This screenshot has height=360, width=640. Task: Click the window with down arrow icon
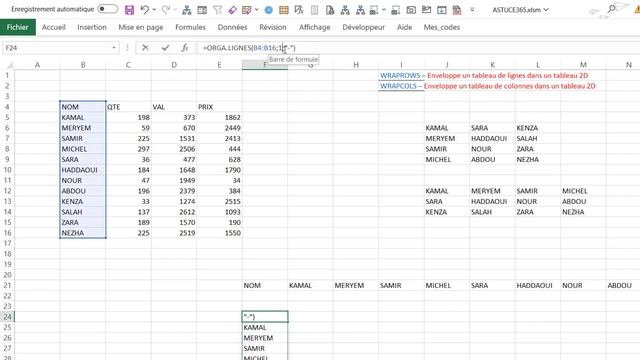442,10
